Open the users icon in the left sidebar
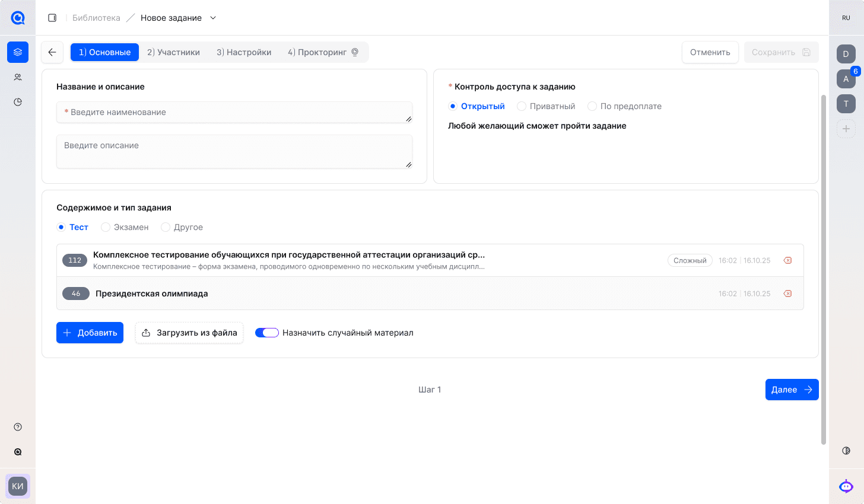This screenshot has height=504, width=864. 18,77
